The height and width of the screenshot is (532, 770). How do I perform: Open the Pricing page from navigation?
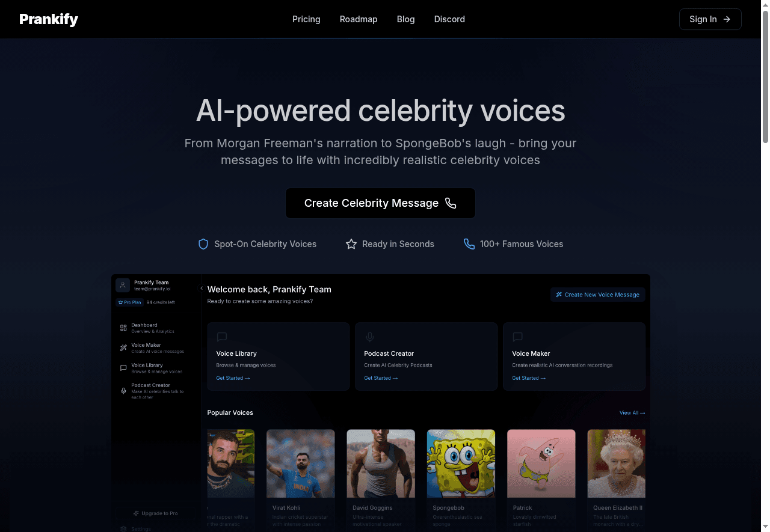306,19
